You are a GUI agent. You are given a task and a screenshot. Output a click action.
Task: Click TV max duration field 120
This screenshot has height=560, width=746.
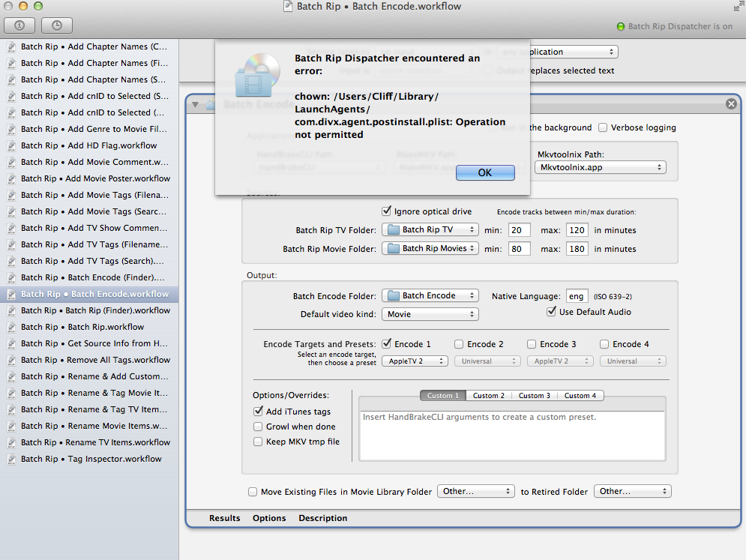577,230
